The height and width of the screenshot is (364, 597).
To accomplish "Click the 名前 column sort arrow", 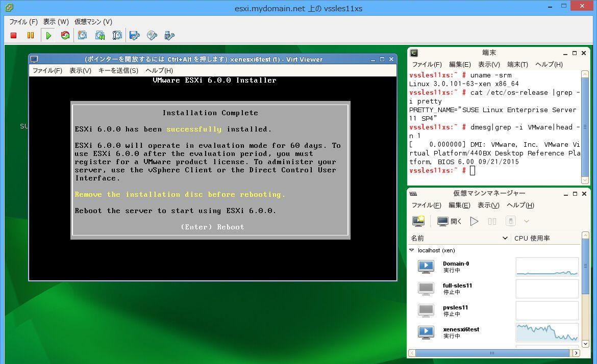I will (505, 238).
